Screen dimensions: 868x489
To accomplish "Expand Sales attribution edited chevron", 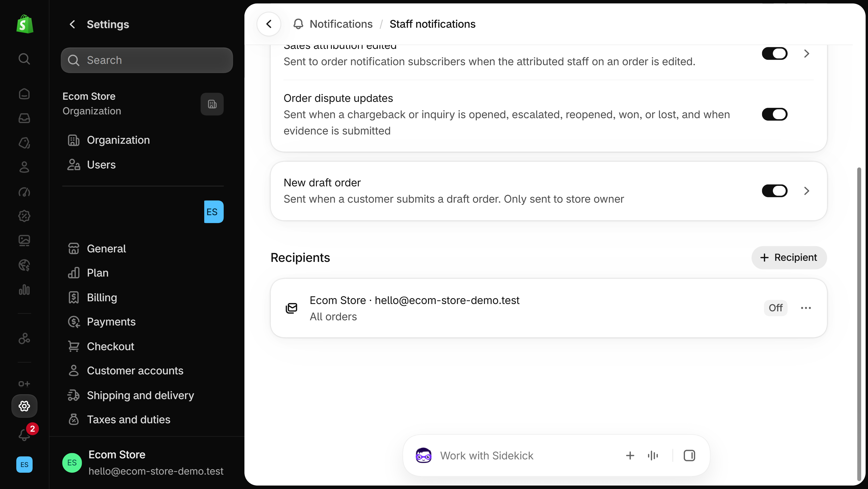I will pyautogui.click(x=806, y=53).
